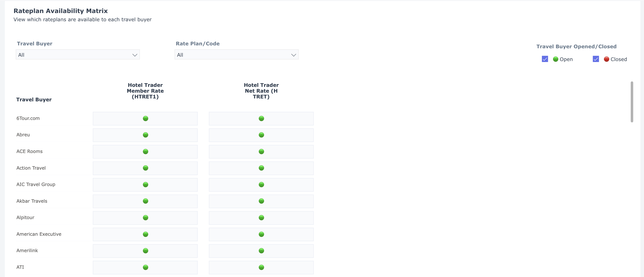Uncheck the Open status checkbox
The image size is (644, 277).
(545, 59)
